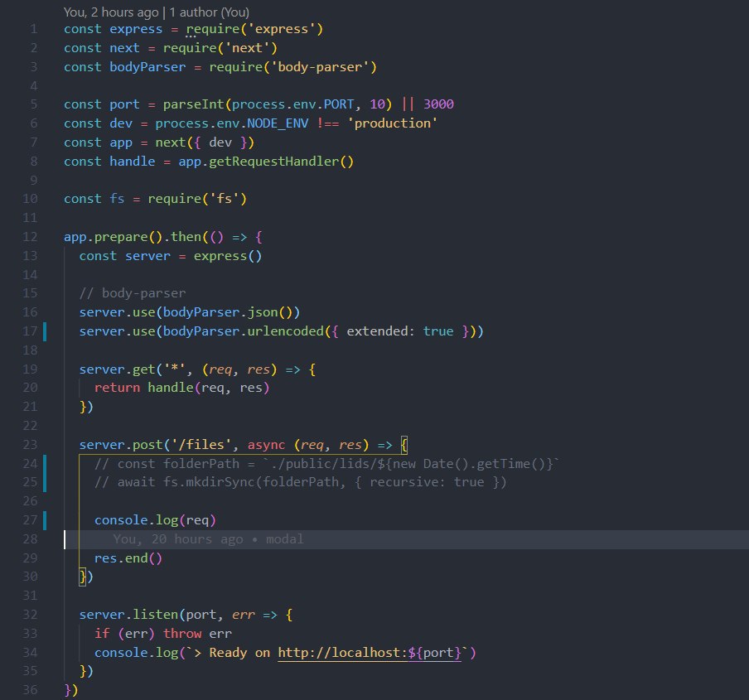Image resolution: width=749 pixels, height=700 pixels.
Task: Click line number 12 in the gutter
Action: tap(30, 237)
